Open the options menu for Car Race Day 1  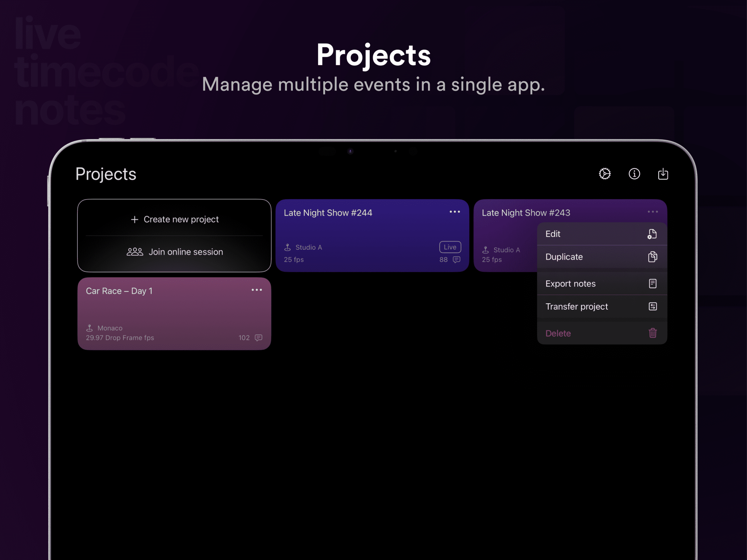point(257,290)
